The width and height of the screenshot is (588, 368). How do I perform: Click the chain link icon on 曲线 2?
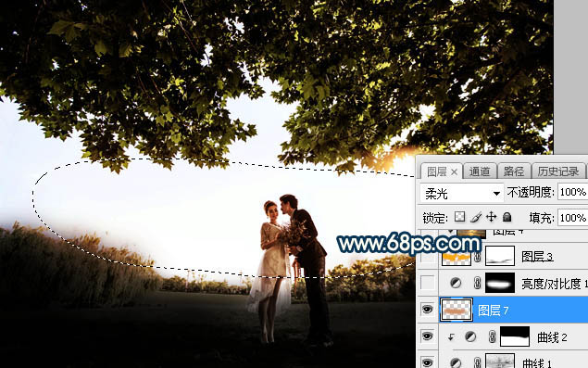493,336
